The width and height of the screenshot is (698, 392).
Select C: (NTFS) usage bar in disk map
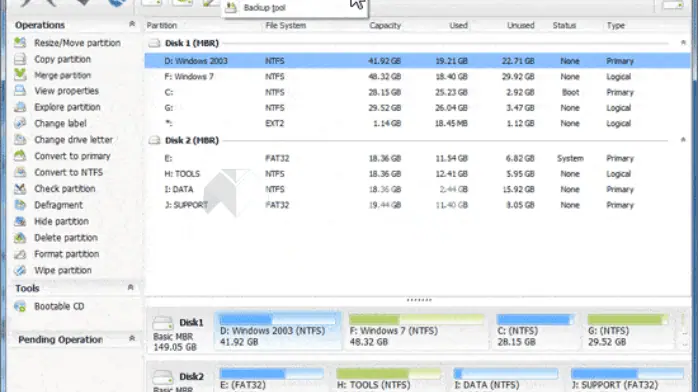pos(536,319)
